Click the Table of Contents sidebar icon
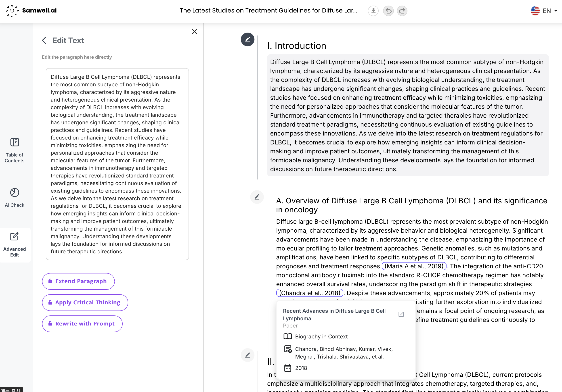The height and width of the screenshot is (392, 562). (x=15, y=142)
